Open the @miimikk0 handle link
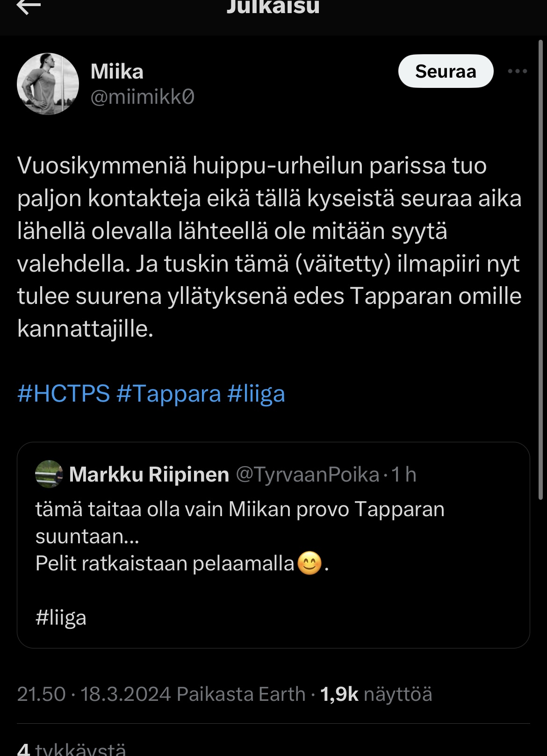This screenshot has height=756, width=547. click(x=142, y=97)
